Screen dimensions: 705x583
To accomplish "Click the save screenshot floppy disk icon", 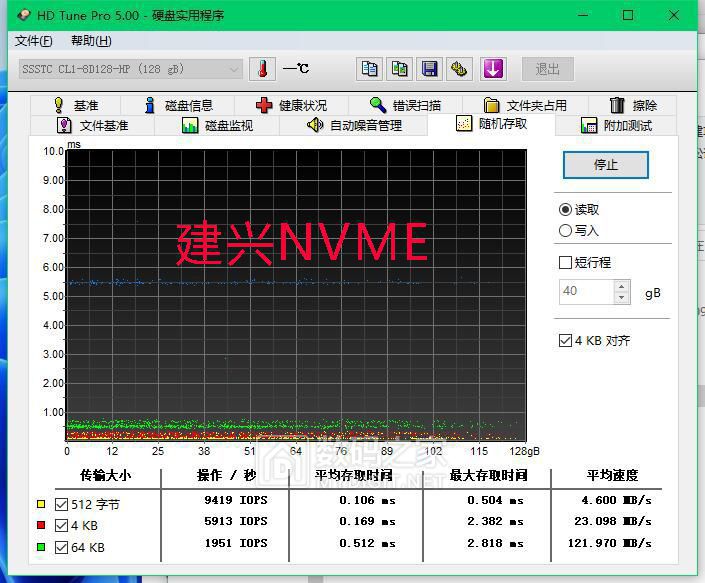I will pos(429,69).
